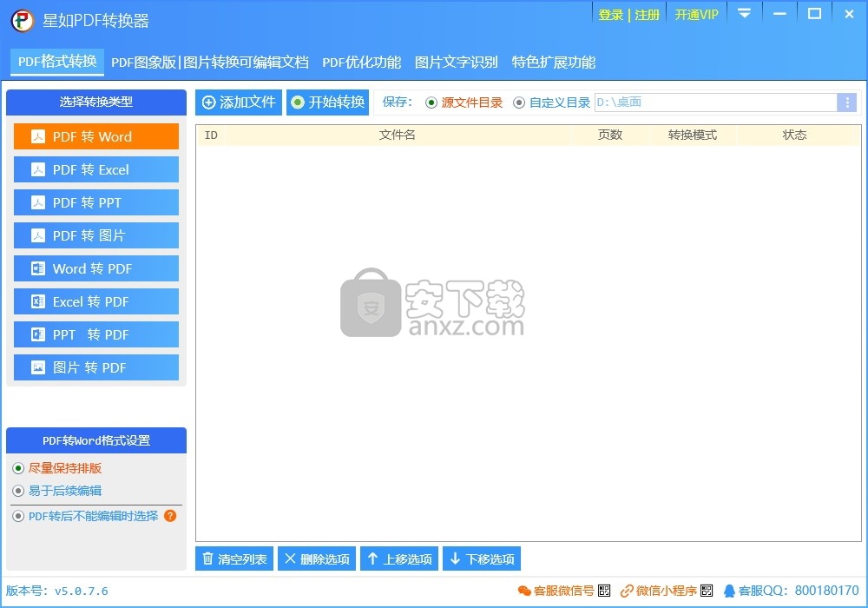
Task: Select the PPT 转 PDF conversion
Action: pyautogui.click(x=96, y=334)
